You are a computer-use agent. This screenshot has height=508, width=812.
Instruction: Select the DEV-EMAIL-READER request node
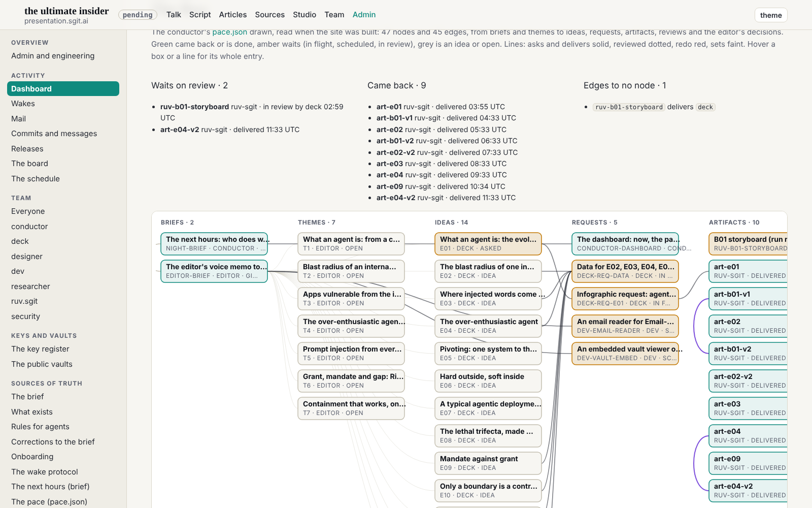[625, 326]
